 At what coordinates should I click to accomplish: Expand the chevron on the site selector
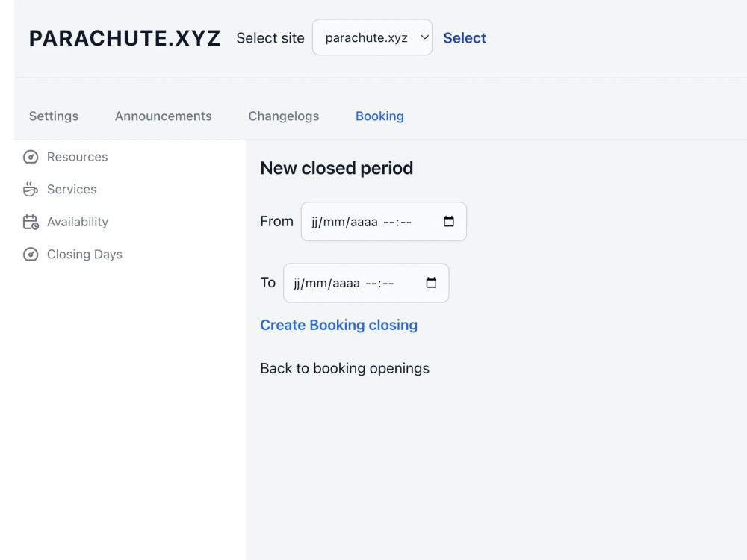pos(424,37)
